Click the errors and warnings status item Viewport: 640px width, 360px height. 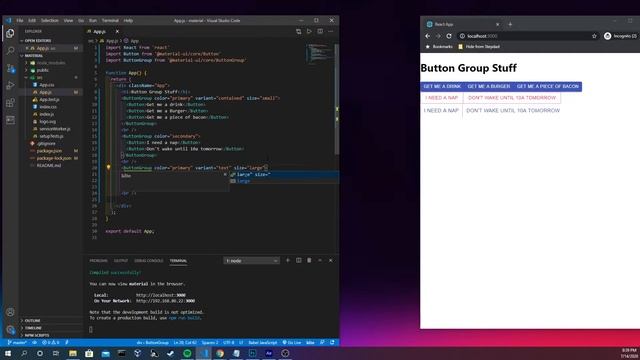click(x=51, y=342)
